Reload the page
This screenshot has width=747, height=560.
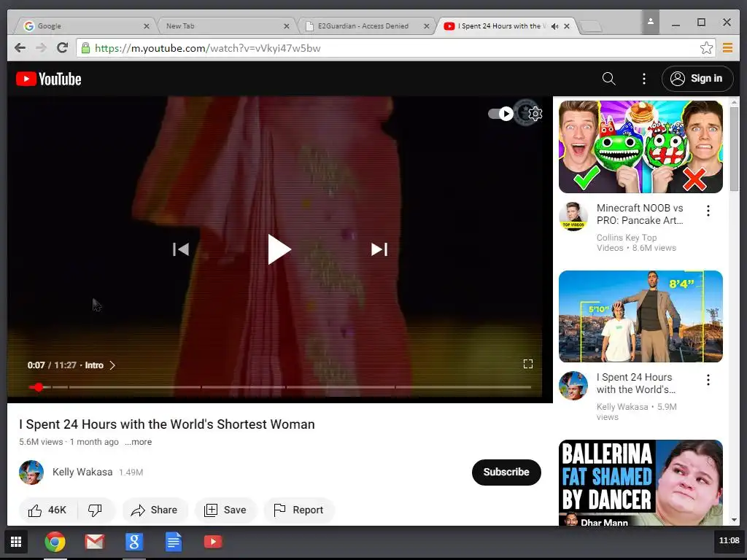[x=63, y=47]
